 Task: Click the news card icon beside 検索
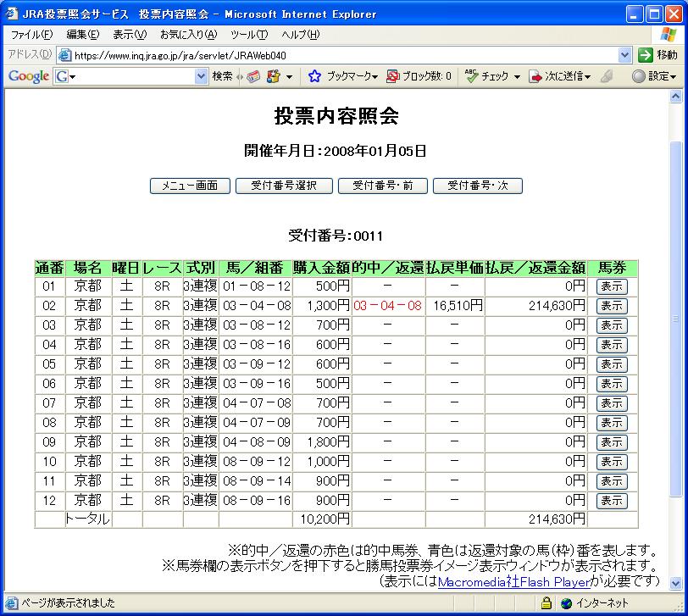[x=253, y=76]
